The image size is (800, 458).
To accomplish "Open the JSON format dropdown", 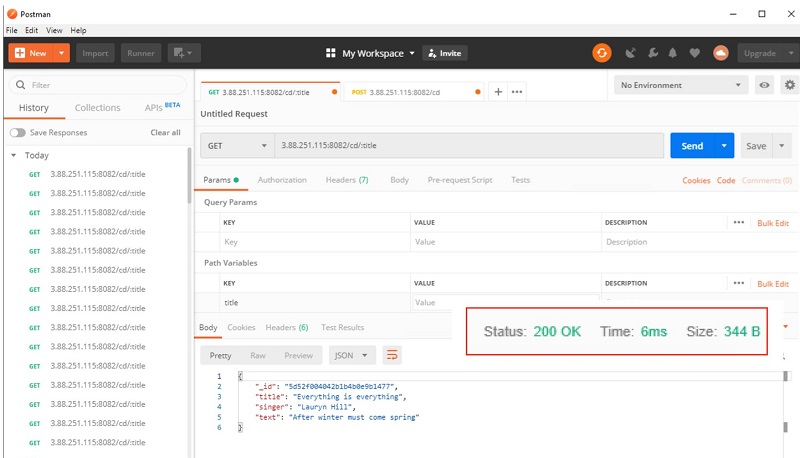I will 352,355.
